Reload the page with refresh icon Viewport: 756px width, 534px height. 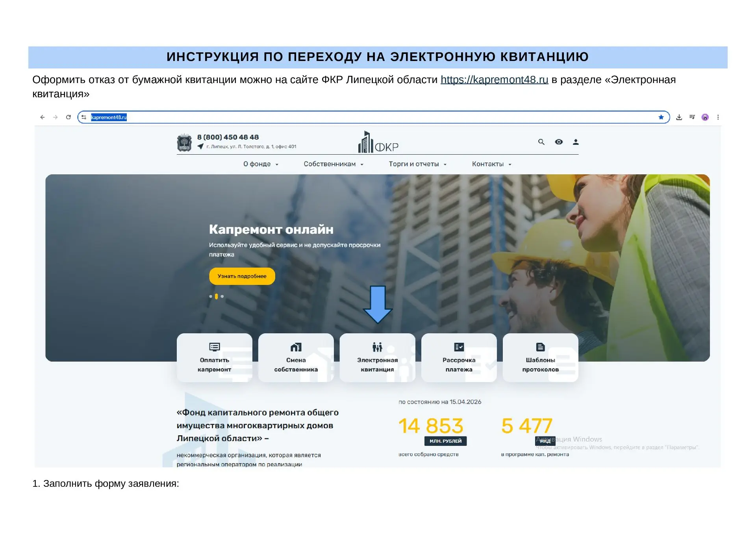[69, 117]
